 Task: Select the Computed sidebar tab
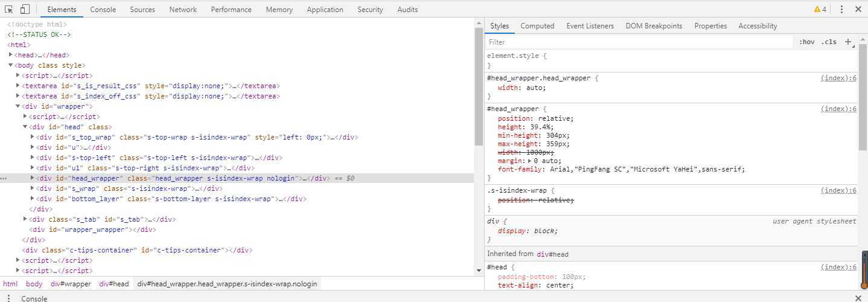[537, 26]
